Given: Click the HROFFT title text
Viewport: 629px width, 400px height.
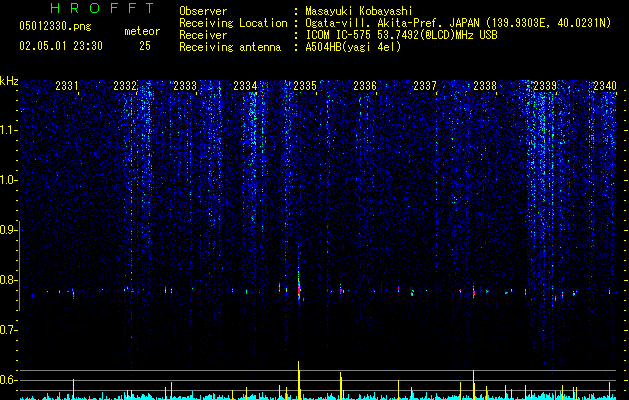Looking at the screenshot, I should click(x=102, y=8).
